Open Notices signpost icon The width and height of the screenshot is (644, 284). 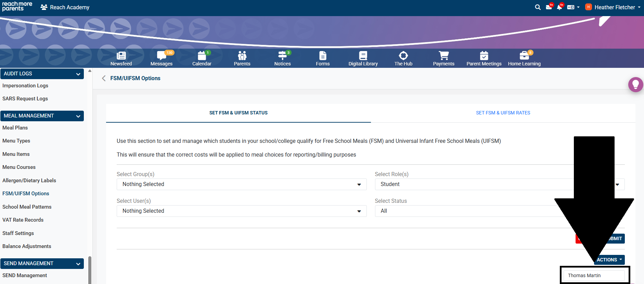282,58
